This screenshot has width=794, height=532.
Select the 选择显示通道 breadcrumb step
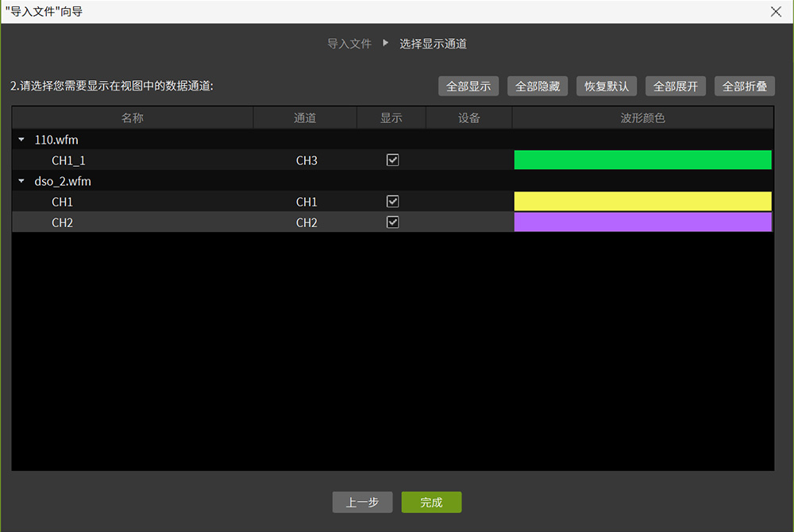pyautogui.click(x=433, y=44)
